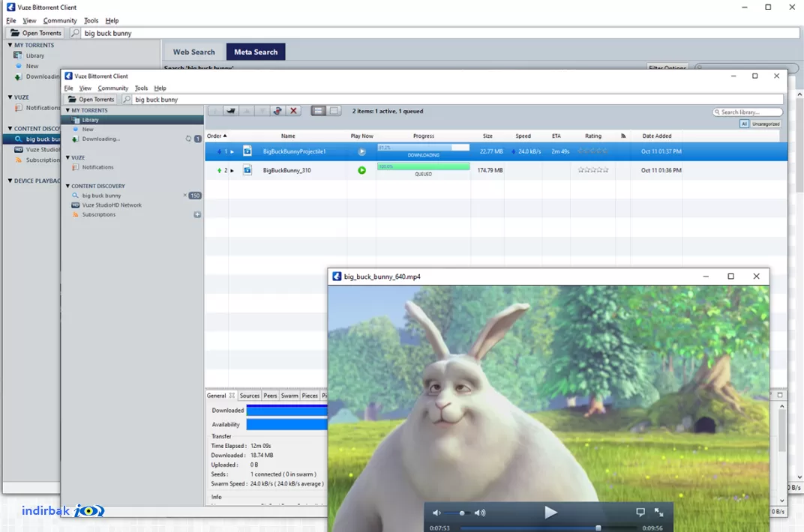
Task: Click Play Now for BigBuckBunnyProjectile1
Action: coord(362,151)
